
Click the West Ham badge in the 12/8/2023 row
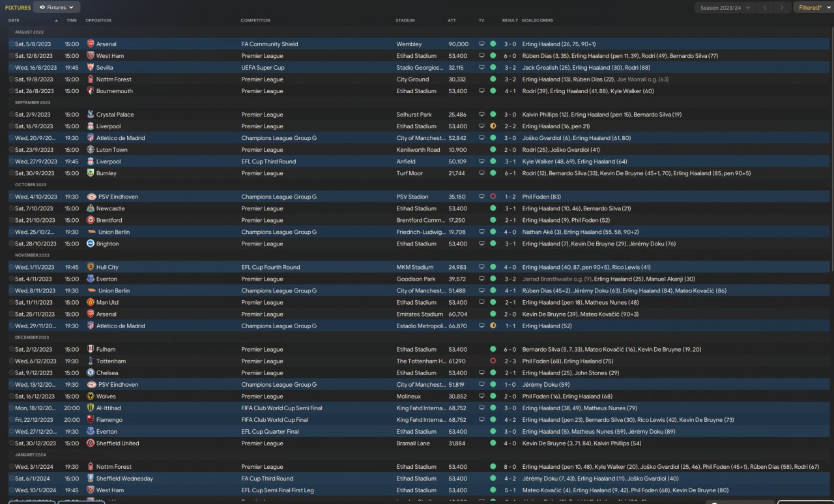pos(91,56)
